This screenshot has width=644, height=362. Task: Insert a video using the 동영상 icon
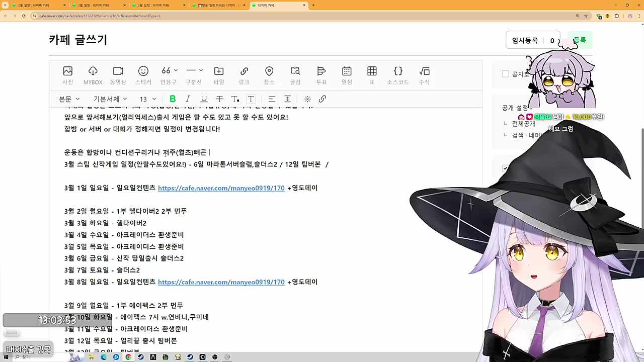[x=118, y=74]
